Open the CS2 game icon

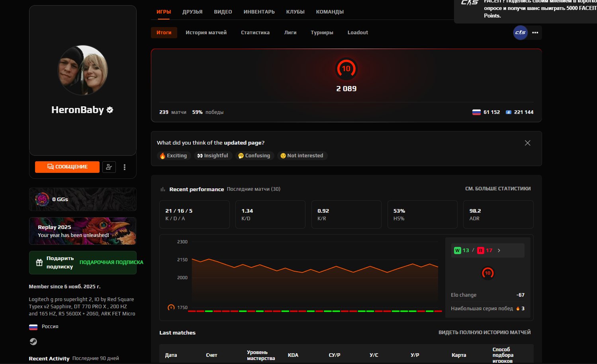[520, 33]
